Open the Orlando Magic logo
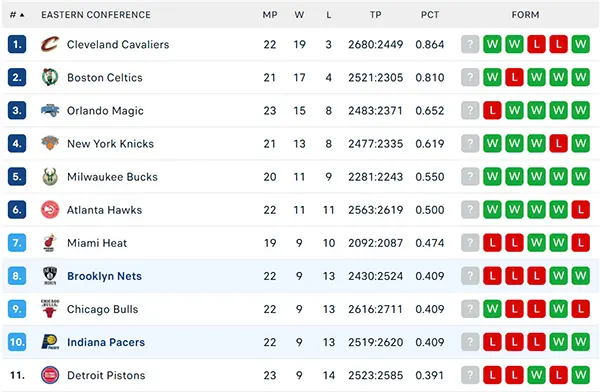This screenshot has width=600, height=392. (x=50, y=111)
